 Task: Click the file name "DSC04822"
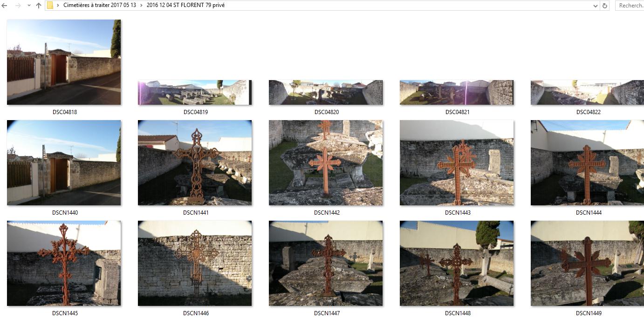click(589, 112)
